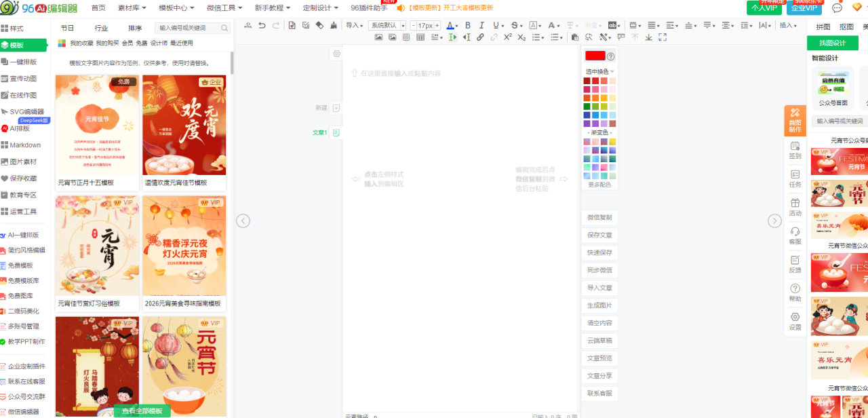Screen dimensions: 868x418
Task: Open the 签到 check-in calendar icon
Action: (795, 149)
